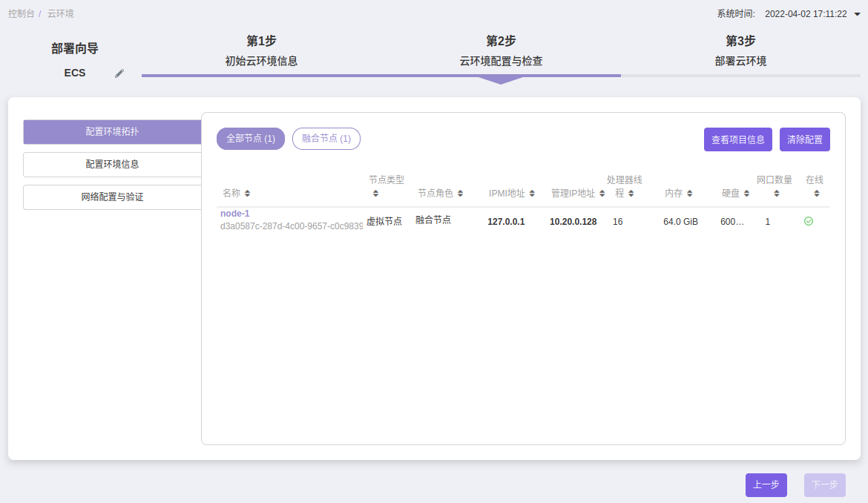Expand the system time dropdown arrow
This screenshot has height=503, width=868.
[857, 14]
